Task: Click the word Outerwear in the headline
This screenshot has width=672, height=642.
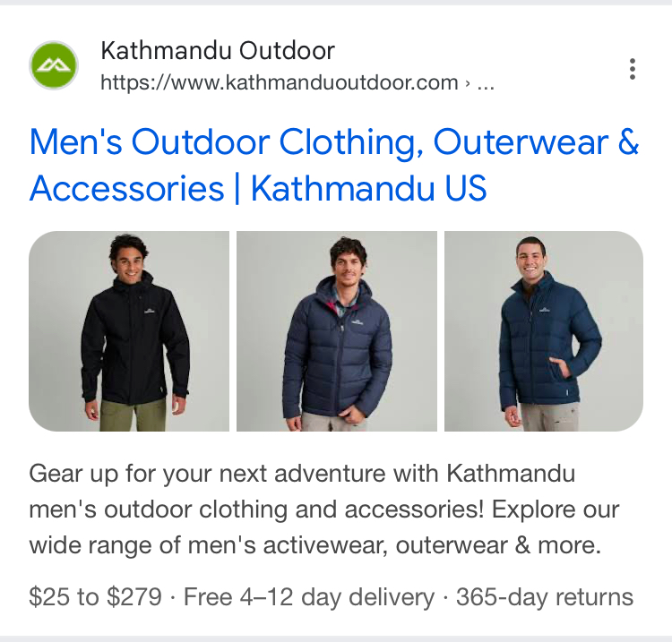Action: (x=521, y=141)
